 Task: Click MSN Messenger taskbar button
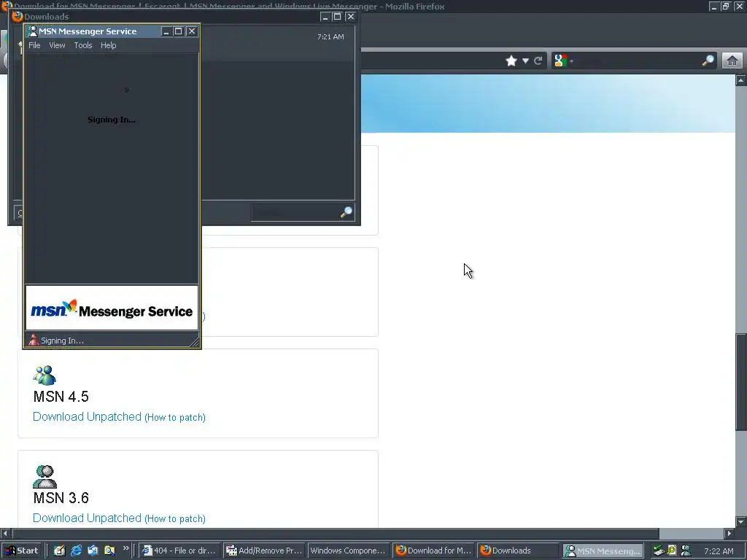[603, 551]
